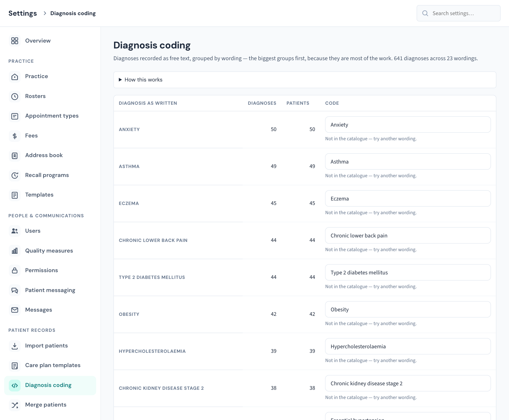The height and width of the screenshot is (420, 509).
Task: Click the search magnifier icon
Action: click(425, 13)
